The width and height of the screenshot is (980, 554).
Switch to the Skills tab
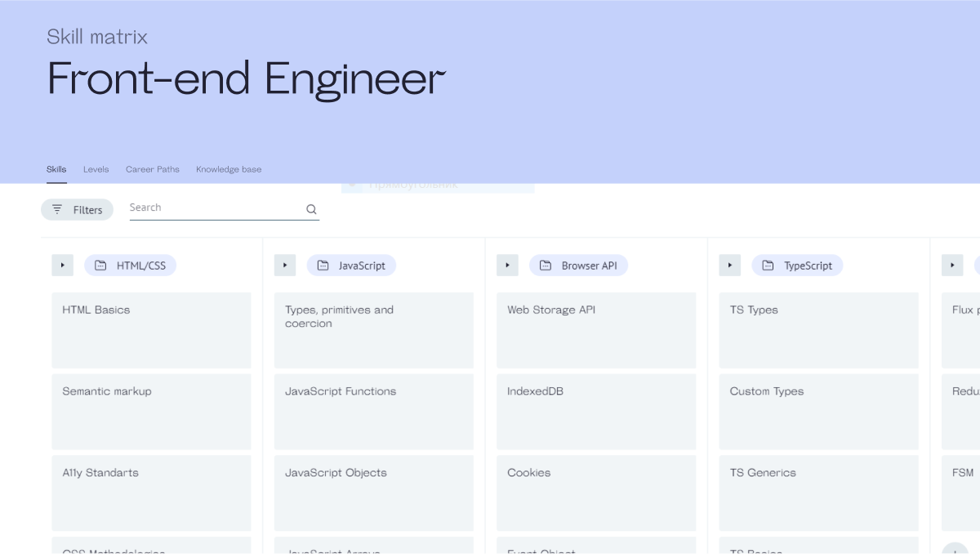point(56,169)
